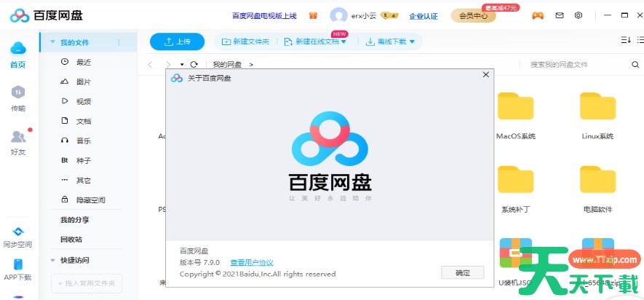Click the 拖入常用文件夹 drop area
The width and height of the screenshot is (644, 300).
point(87,283)
